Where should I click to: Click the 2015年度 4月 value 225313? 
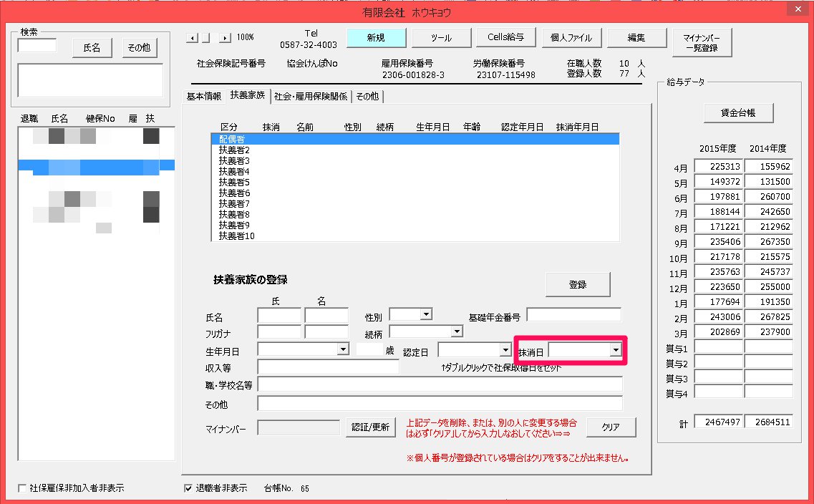coord(719,167)
